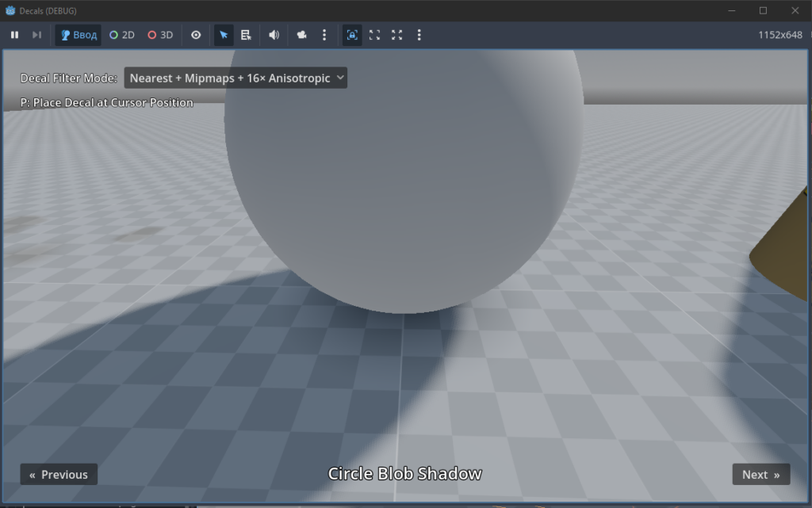Image resolution: width=812 pixels, height=508 pixels.
Task: Toggle embedded game window icon
Action: [x=352, y=35]
